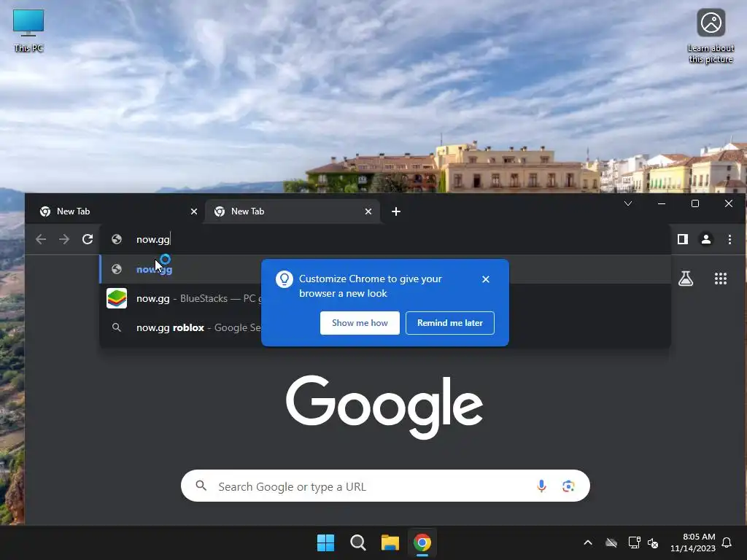Click the Search Google or type a URL box
The image size is (747, 560).
click(385, 486)
